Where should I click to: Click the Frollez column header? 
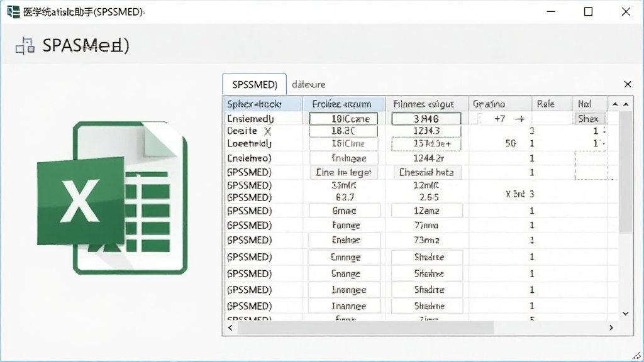[344, 104]
